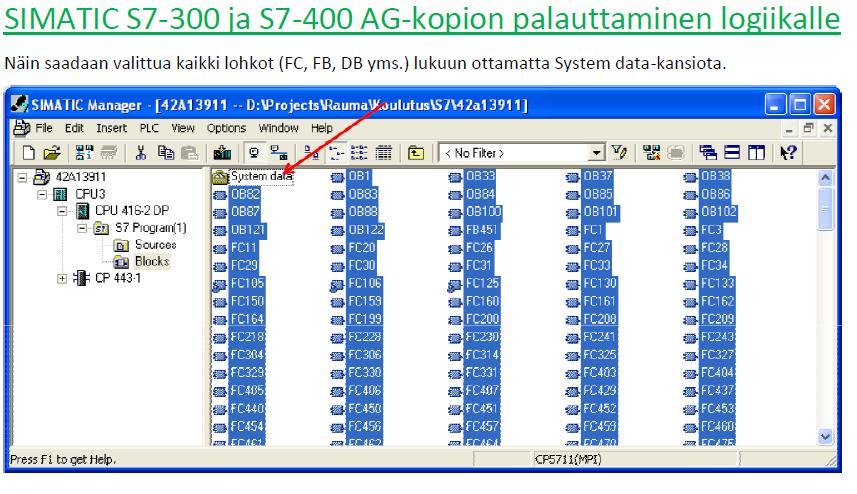The width and height of the screenshot is (857, 494).
Task: Click the SIMATIC Manager system menu icon
Action: pyautogui.click(x=19, y=104)
